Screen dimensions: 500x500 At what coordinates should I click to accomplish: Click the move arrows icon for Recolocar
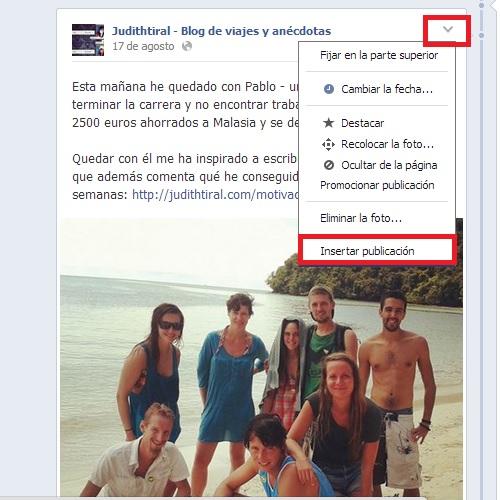[328, 144]
